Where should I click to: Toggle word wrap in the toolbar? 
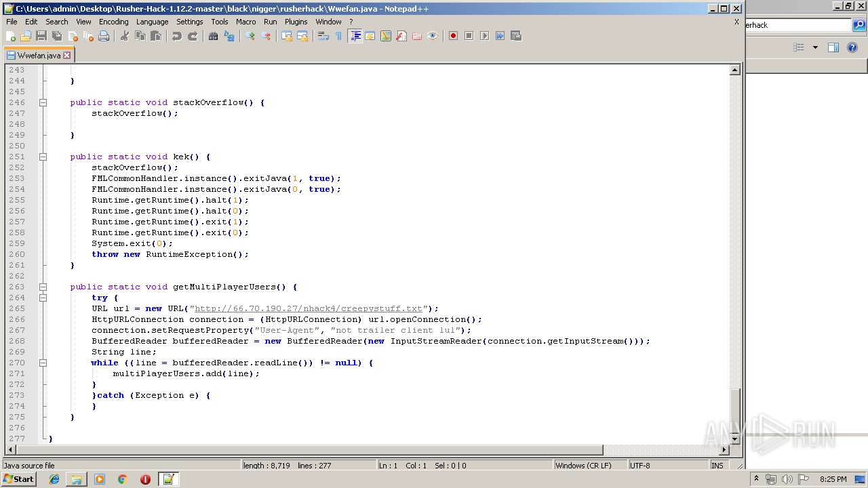pos(323,36)
